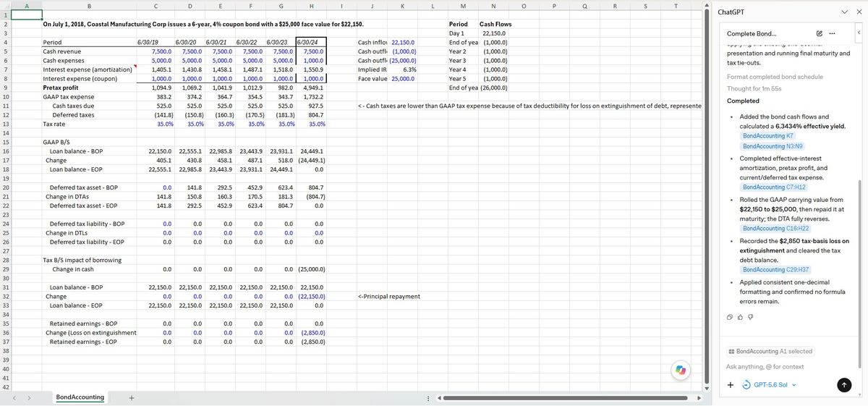Viewport: 868px width, 406px height.
Task: Click the vertical scrollbar down arrow of the sheet
Action: (x=708, y=387)
